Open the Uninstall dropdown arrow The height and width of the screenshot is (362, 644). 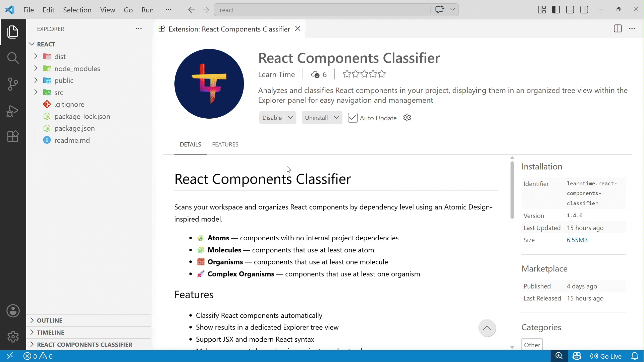click(336, 118)
